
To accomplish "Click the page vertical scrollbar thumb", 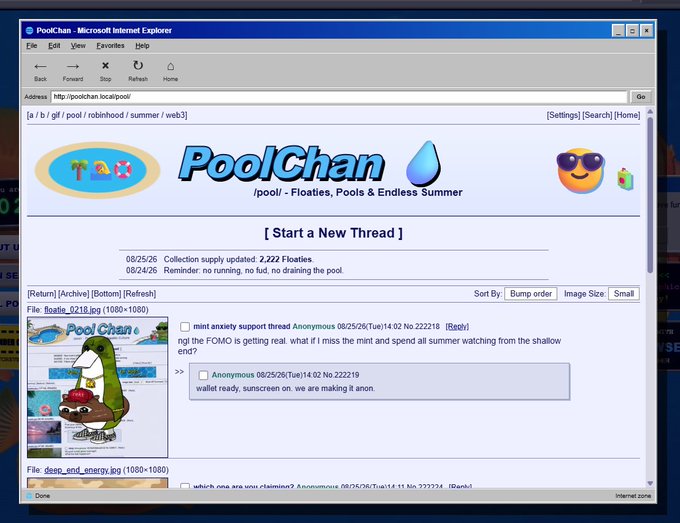I will (x=650, y=195).
